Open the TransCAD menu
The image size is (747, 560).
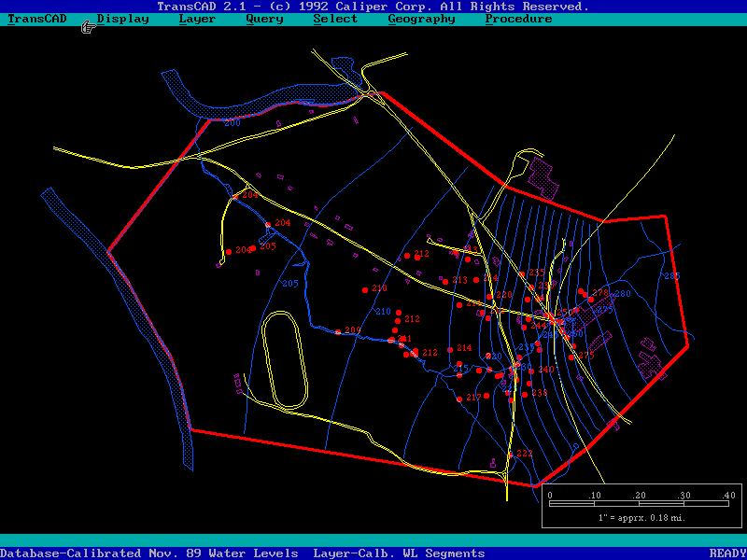click(37, 19)
